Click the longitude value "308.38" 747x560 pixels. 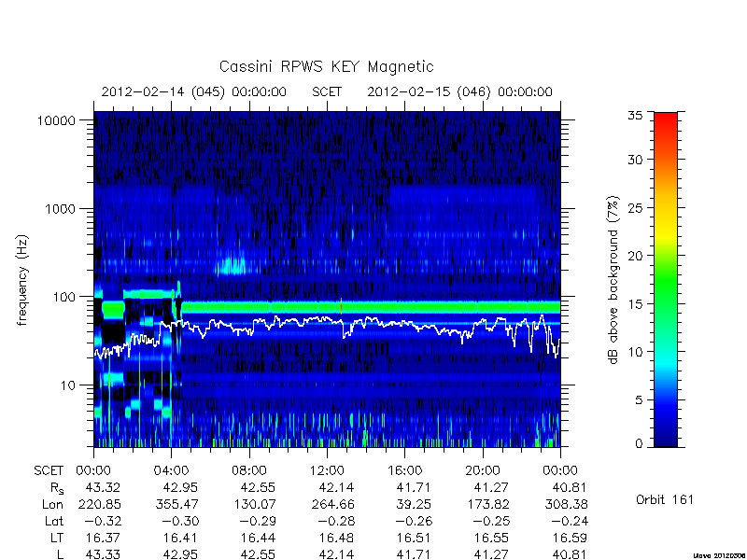coord(566,504)
